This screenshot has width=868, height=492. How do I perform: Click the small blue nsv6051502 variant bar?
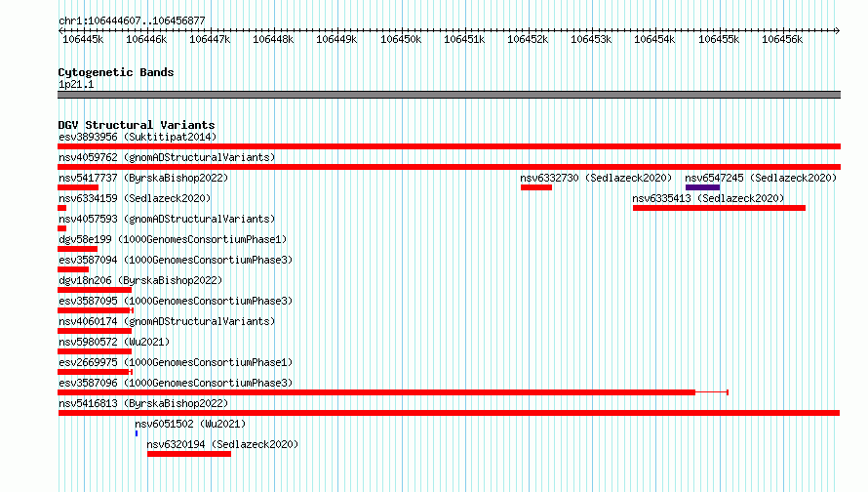(137, 433)
